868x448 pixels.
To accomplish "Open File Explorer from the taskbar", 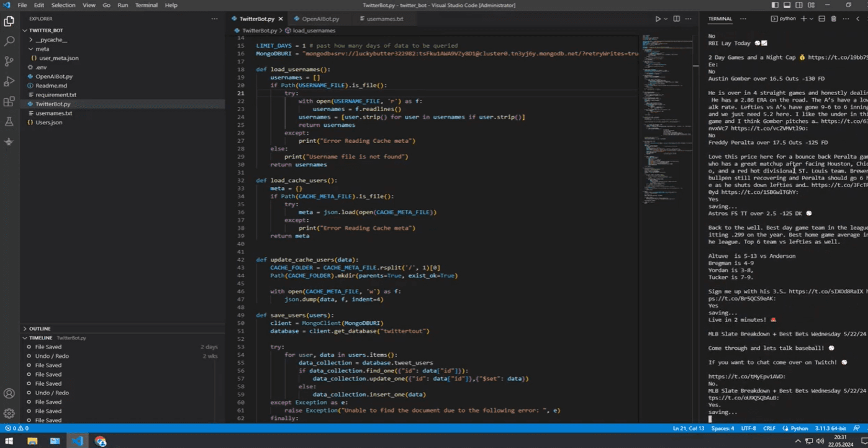I will tap(32, 441).
